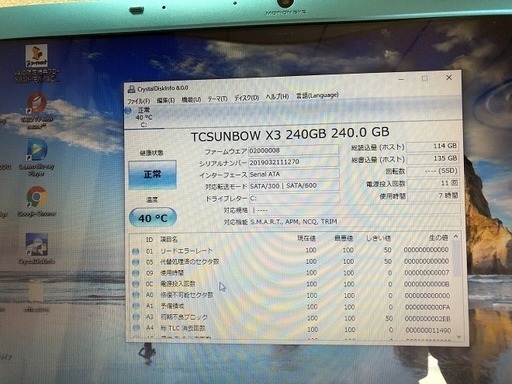Select the 初期不良ブロック attribute row

tap(291, 318)
